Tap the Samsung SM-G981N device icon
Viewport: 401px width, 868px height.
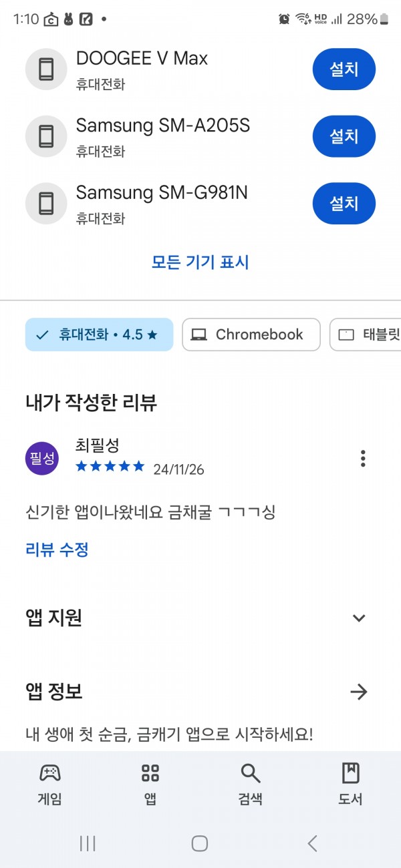pos(46,203)
